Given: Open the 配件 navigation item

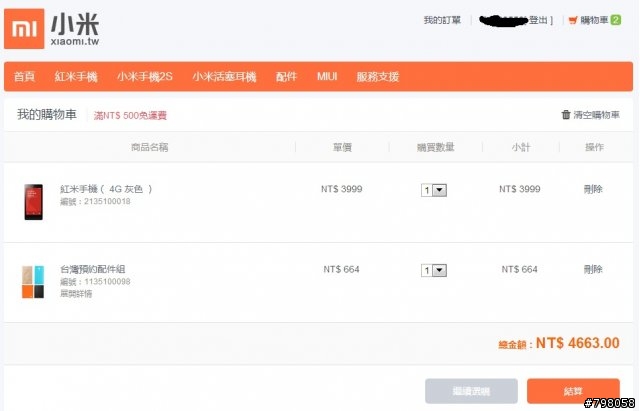Looking at the screenshot, I should (286, 76).
